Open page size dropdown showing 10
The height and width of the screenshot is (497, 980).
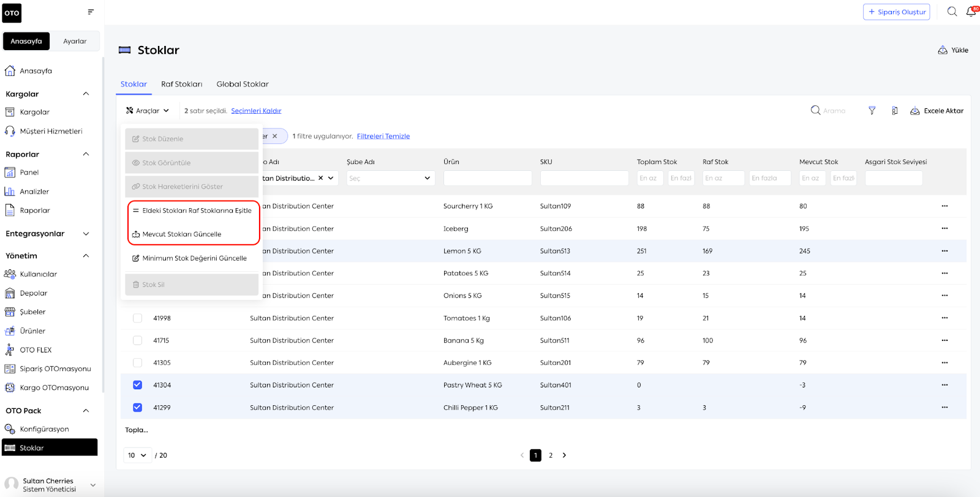coord(138,455)
